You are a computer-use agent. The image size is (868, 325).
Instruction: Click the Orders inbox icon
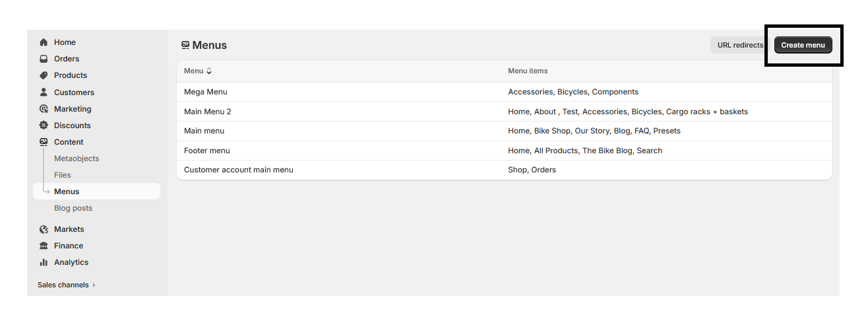click(44, 59)
